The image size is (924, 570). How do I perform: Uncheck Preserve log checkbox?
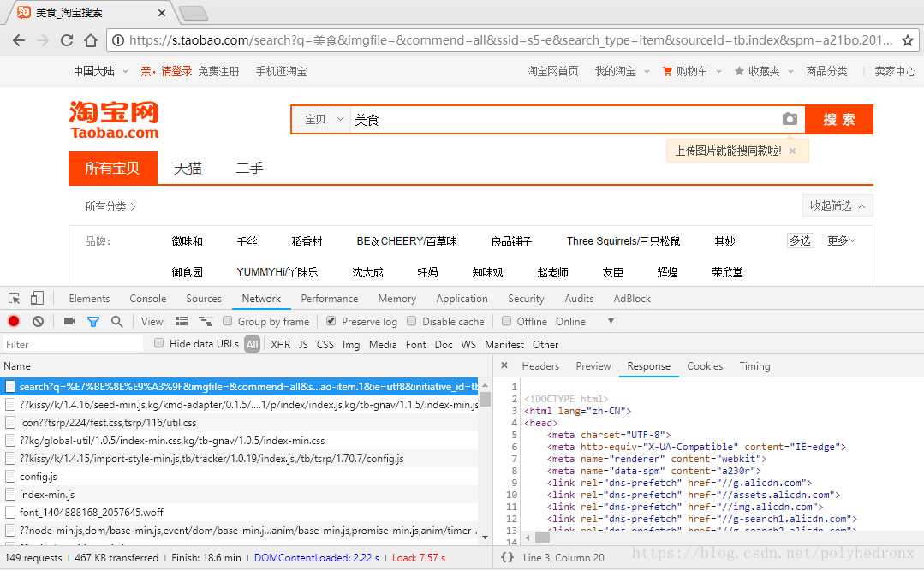[331, 321]
